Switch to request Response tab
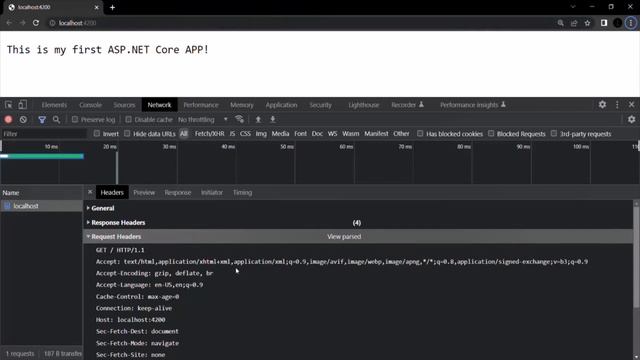 [178, 192]
